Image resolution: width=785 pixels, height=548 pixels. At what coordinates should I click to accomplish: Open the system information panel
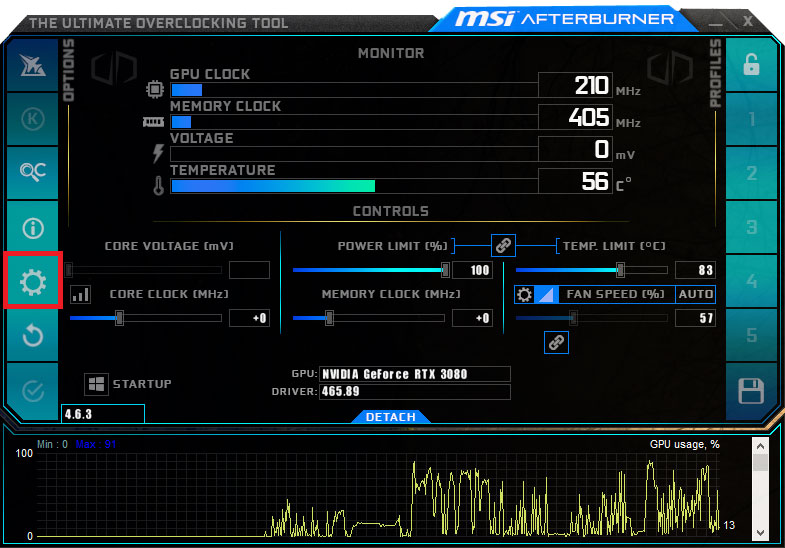33,228
